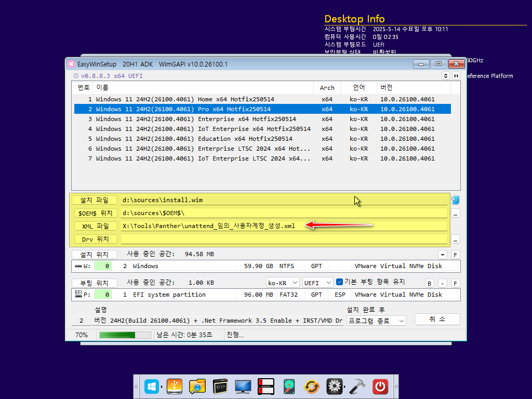Click the blue monitor display icon
The height and width of the screenshot is (399, 532).
pyautogui.click(x=243, y=387)
